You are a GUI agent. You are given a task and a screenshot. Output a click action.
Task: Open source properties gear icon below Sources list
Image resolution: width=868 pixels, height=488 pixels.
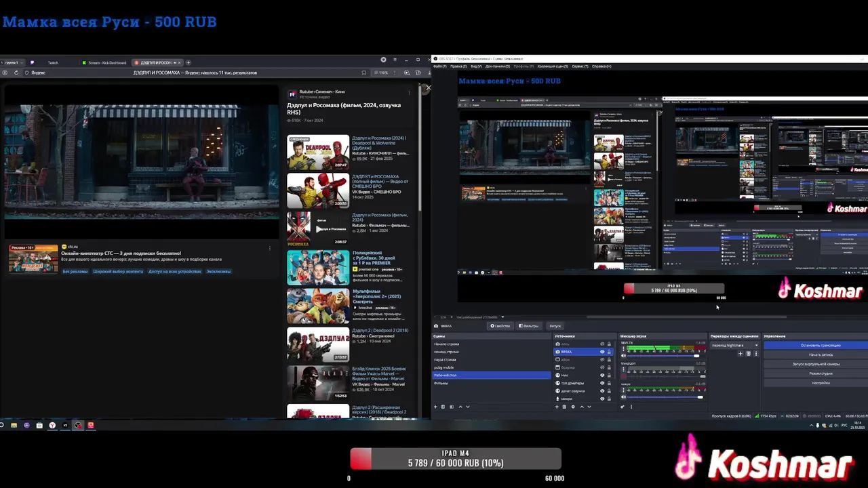[573, 407]
